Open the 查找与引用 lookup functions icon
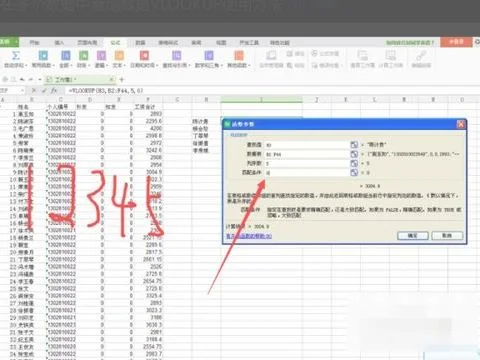 (x=176, y=55)
